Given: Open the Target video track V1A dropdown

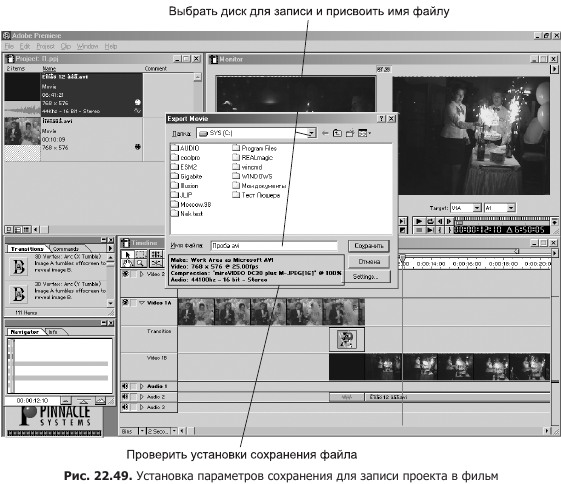Looking at the screenshot, I should click(x=477, y=208).
